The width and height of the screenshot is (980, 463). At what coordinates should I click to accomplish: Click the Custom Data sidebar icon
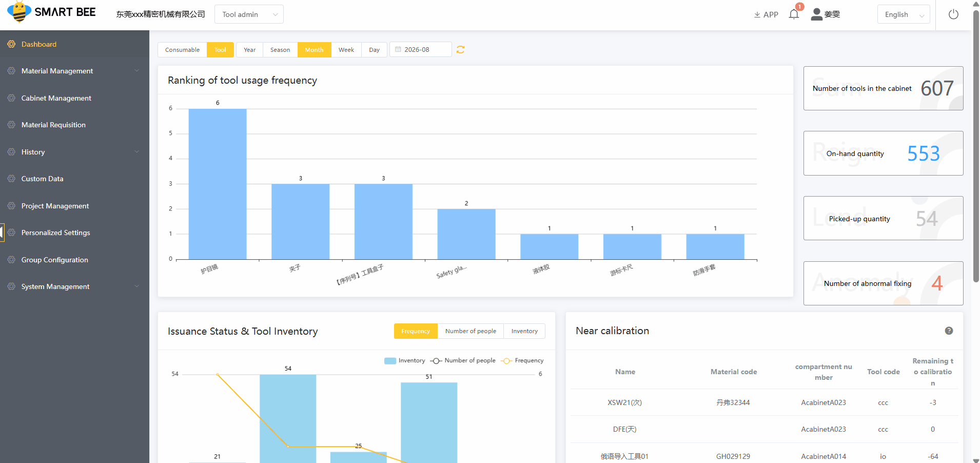11,179
